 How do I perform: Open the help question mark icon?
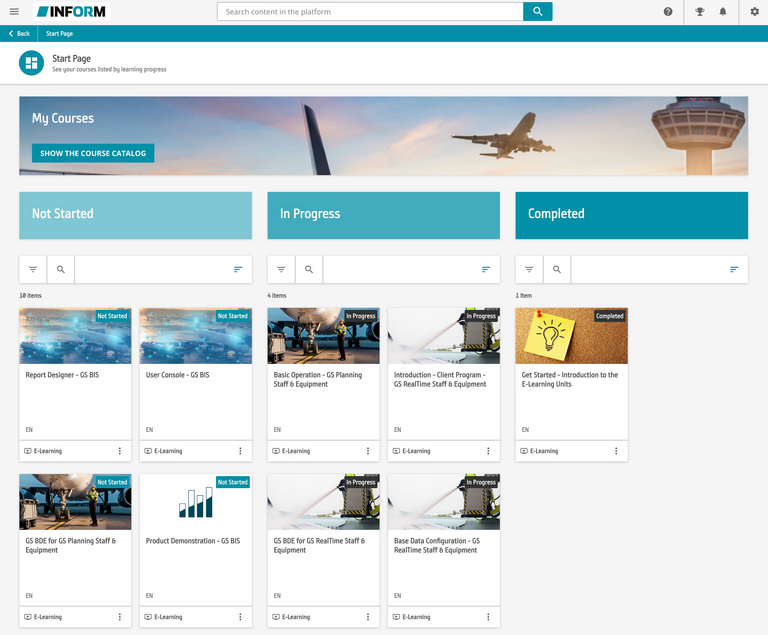pos(668,11)
